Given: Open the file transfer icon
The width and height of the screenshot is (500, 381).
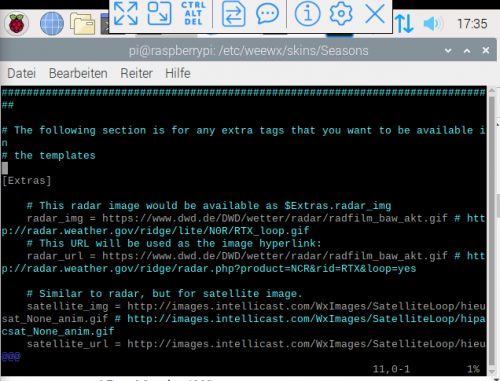Looking at the screenshot, I should point(233,14).
